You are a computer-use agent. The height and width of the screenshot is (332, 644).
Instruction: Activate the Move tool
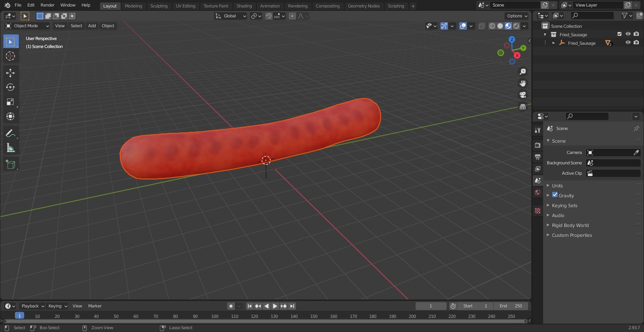coord(11,73)
